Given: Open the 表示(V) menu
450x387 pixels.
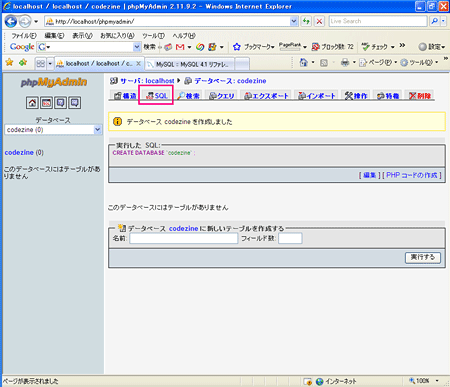Looking at the screenshot, I should (82, 36).
